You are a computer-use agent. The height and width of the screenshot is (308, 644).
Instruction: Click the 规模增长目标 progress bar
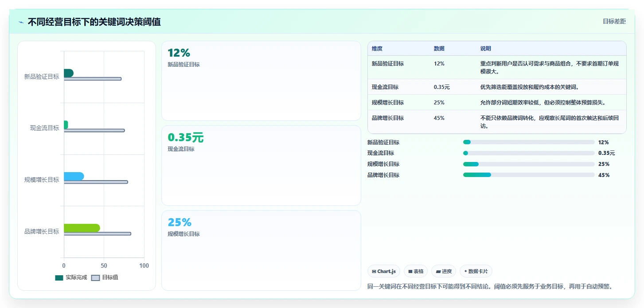(x=529, y=164)
